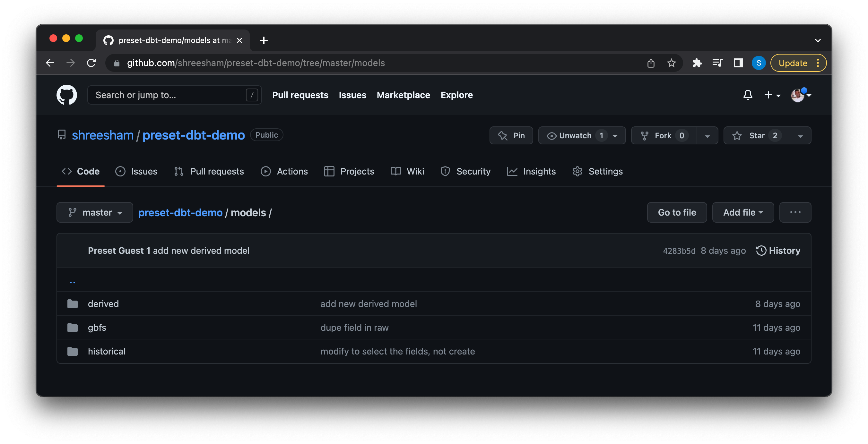This screenshot has width=868, height=444.
Task: Toggle Star on the repository
Action: coord(756,135)
